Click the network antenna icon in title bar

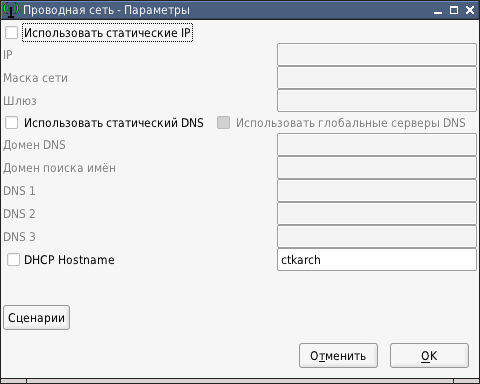point(11,10)
